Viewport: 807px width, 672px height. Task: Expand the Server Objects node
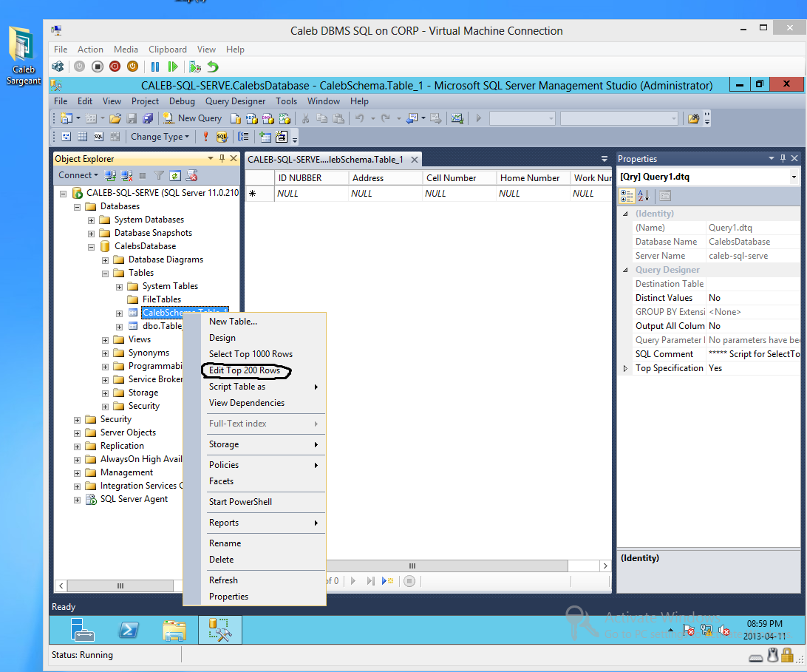(x=77, y=433)
